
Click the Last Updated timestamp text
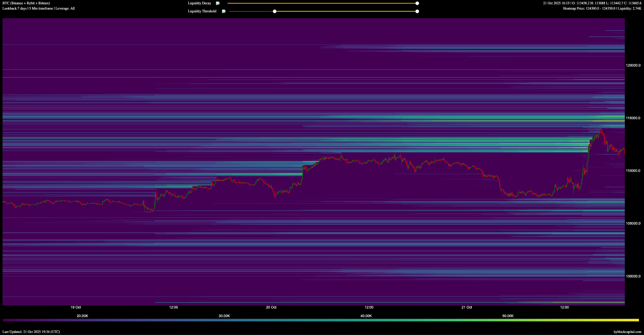click(x=31, y=332)
